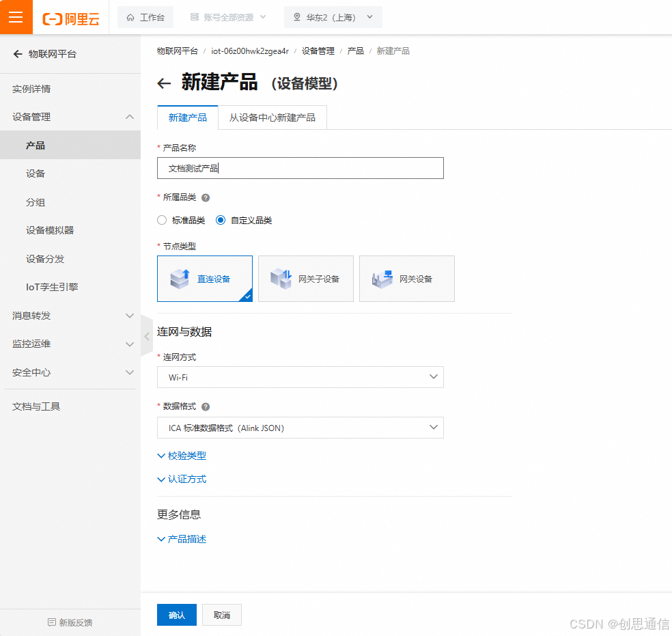The width and height of the screenshot is (672, 636).
Task: Expand the 认证方式 section
Action: pos(182,479)
